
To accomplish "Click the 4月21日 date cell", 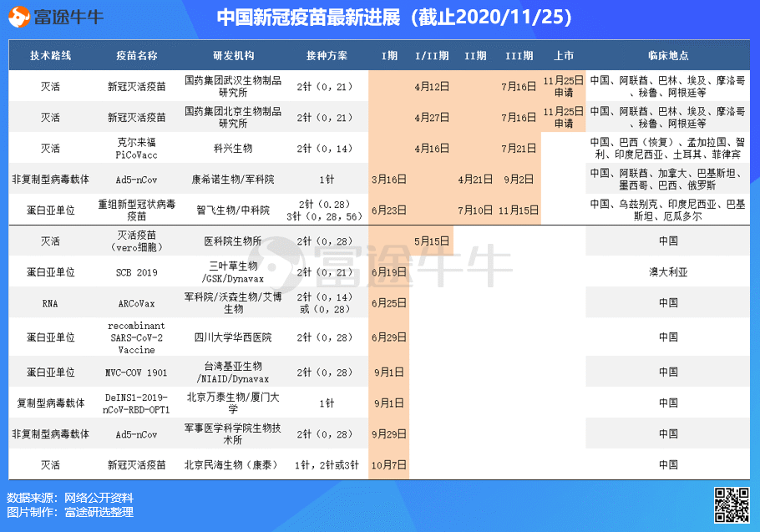I will point(475,180).
